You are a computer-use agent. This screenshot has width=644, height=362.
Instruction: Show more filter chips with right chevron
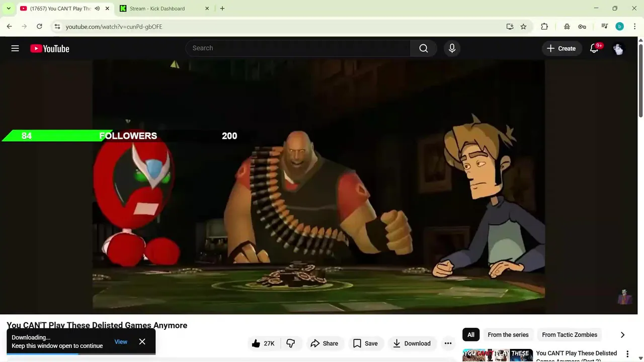point(622,335)
